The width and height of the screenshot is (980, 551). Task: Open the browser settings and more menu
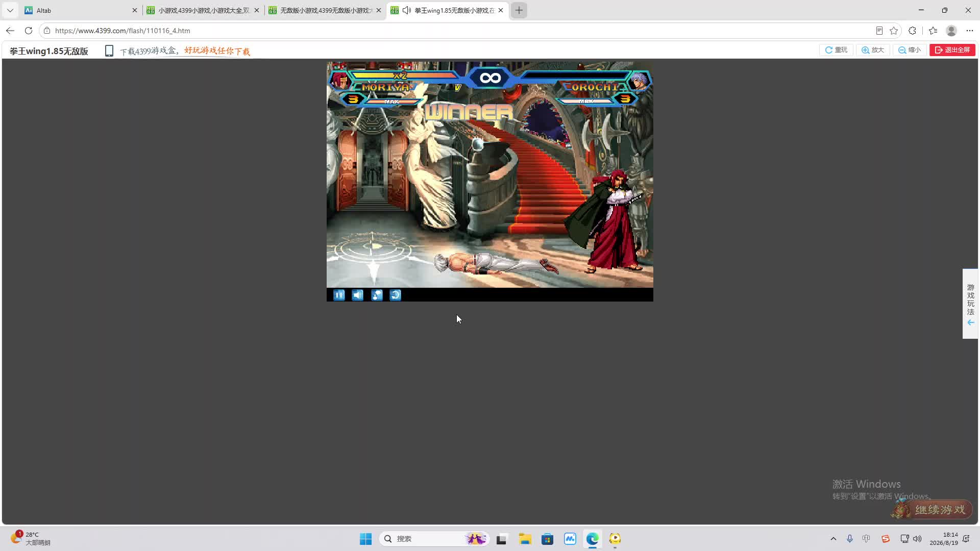(970, 31)
